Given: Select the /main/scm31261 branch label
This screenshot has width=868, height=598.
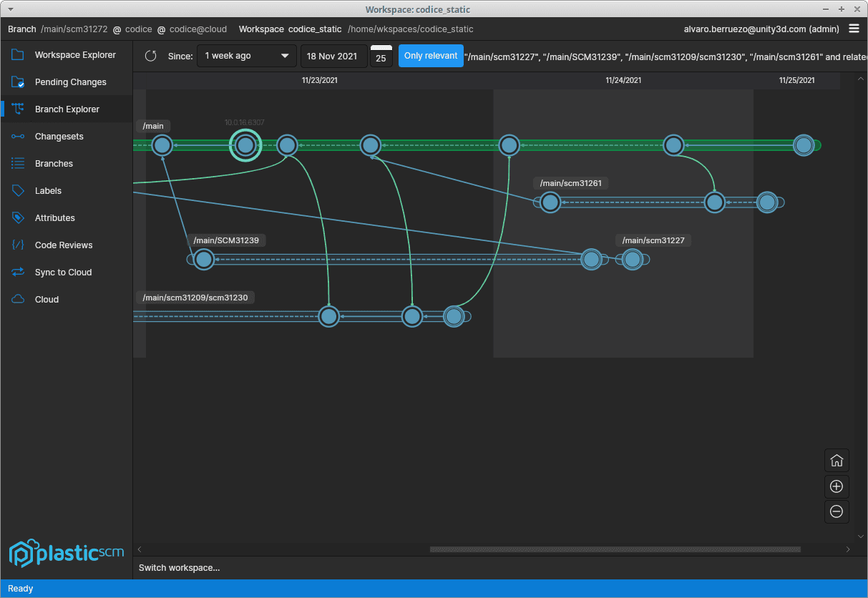Looking at the screenshot, I should click(570, 183).
